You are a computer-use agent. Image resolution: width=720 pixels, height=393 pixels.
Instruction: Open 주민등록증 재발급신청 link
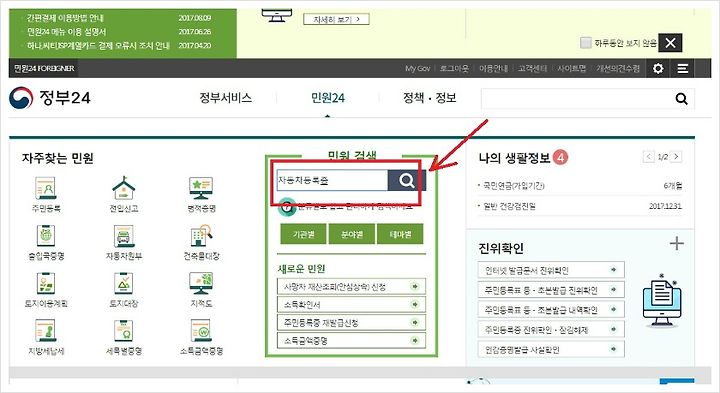[351, 322]
